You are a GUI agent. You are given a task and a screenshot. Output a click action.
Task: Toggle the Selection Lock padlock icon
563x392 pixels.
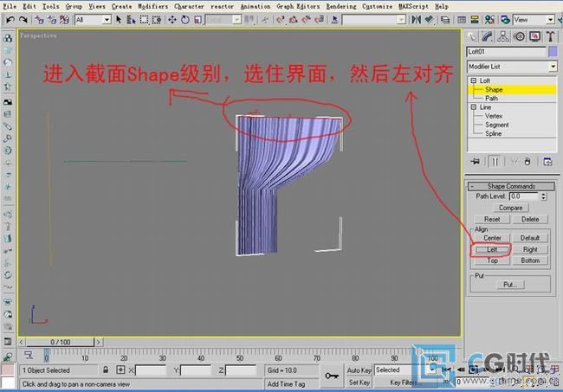(x=105, y=370)
